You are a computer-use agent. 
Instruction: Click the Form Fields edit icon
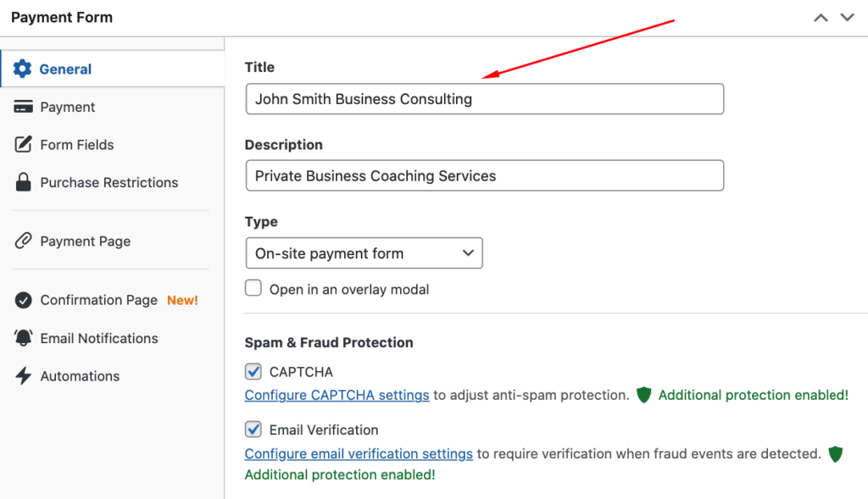(24, 145)
